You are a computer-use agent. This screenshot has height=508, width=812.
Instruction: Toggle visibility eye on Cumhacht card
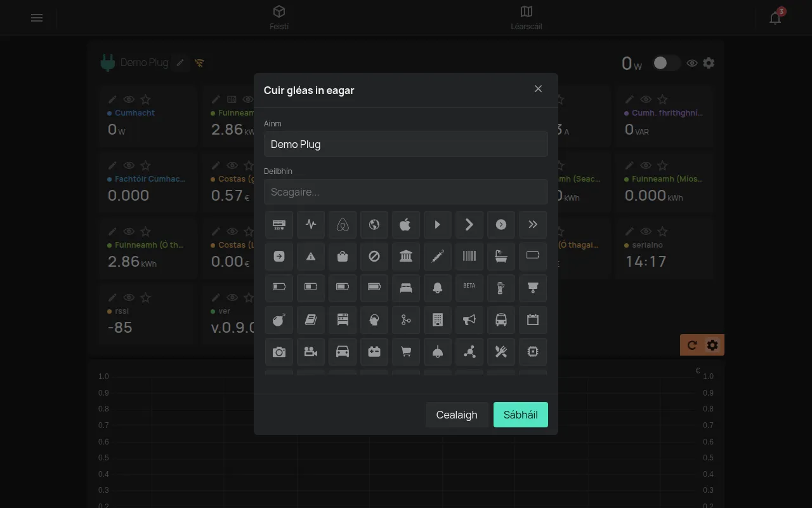click(x=129, y=100)
